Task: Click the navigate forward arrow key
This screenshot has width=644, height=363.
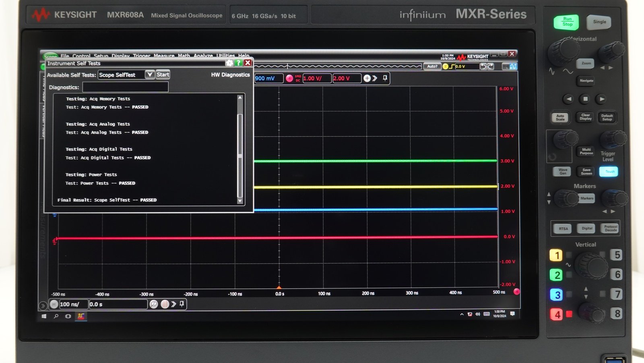Action: pos(602,99)
